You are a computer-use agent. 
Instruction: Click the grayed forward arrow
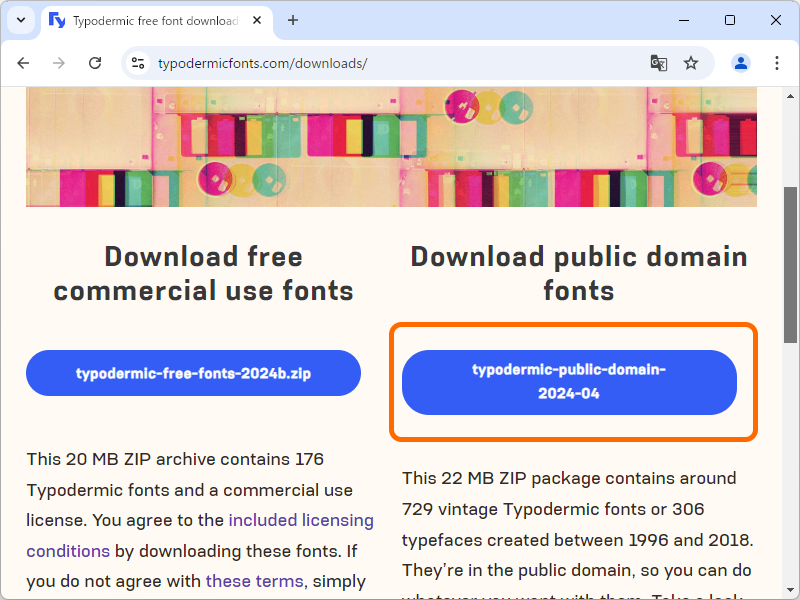tap(59, 62)
